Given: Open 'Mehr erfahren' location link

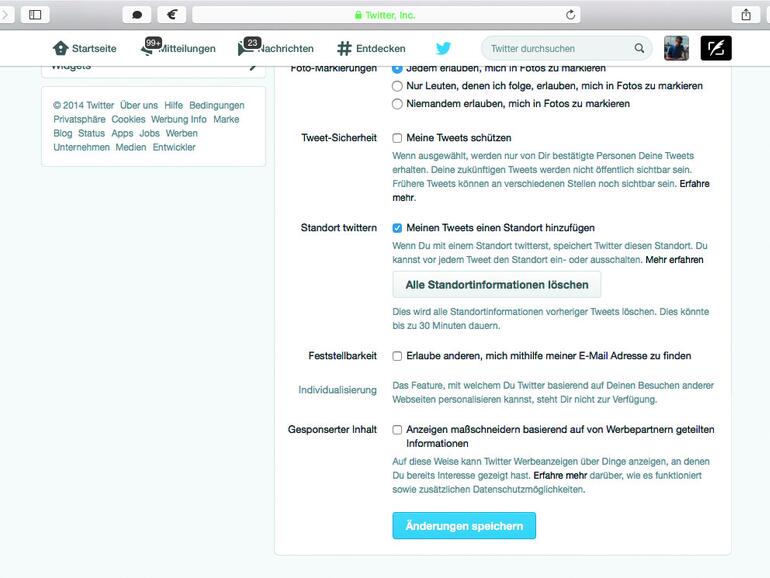Looking at the screenshot, I should pyautogui.click(x=674, y=260).
